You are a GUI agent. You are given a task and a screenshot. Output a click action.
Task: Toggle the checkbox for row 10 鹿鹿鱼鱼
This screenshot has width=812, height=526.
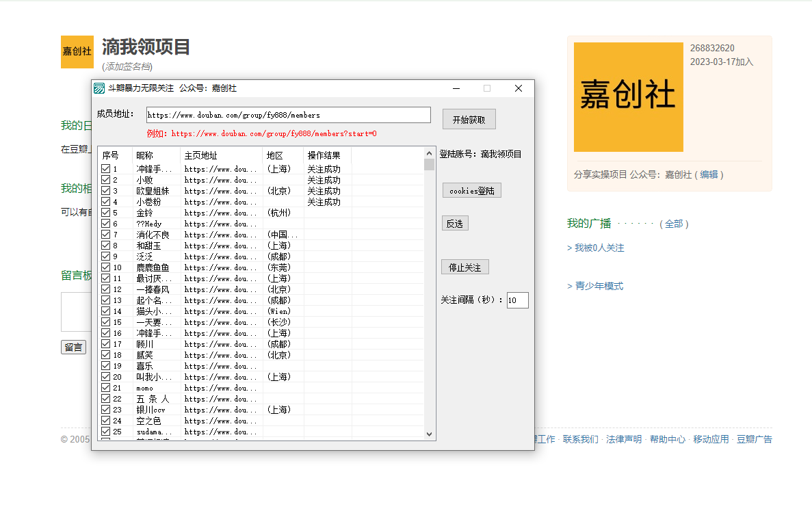(106, 267)
